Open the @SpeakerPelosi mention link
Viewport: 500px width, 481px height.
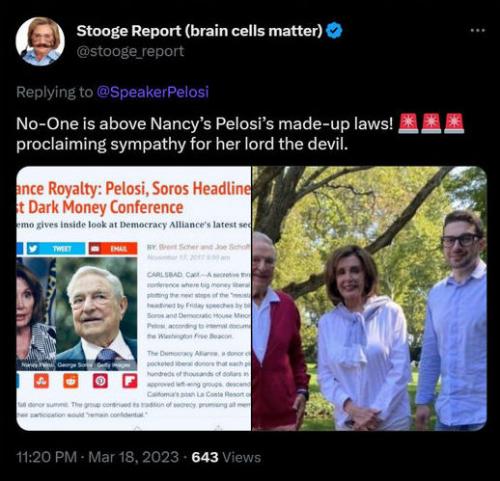coord(153,92)
